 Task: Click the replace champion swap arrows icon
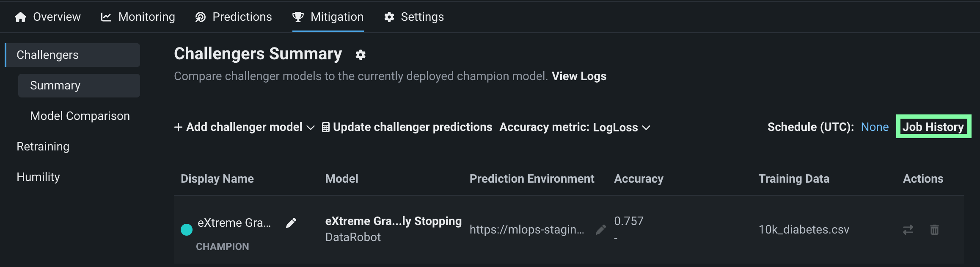908,230
